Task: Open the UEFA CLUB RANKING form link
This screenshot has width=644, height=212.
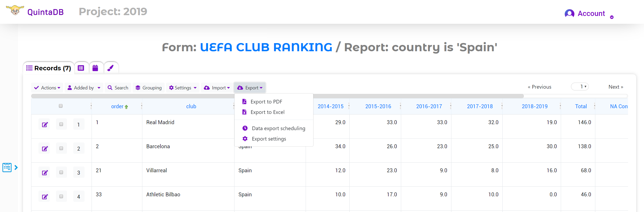Action: pos(266,47)
